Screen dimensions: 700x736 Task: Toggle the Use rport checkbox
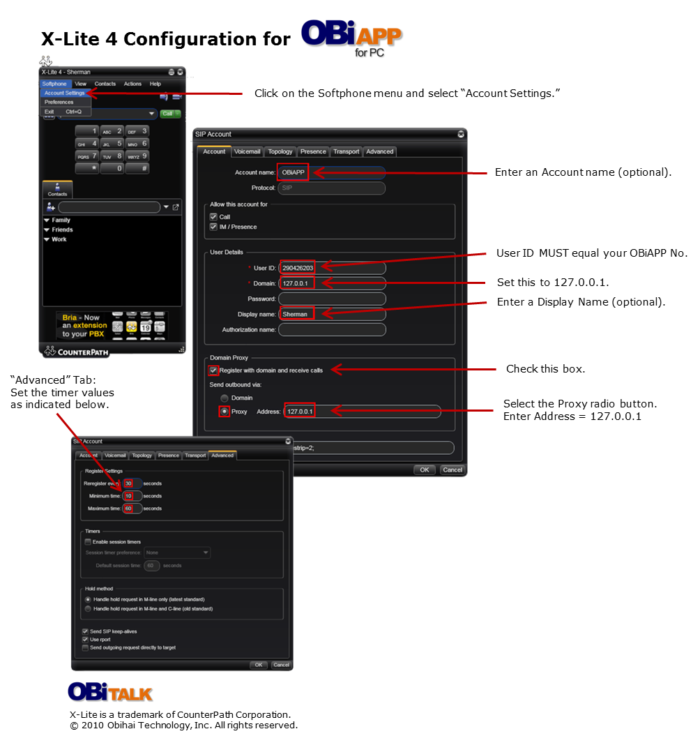pos(85,639)
